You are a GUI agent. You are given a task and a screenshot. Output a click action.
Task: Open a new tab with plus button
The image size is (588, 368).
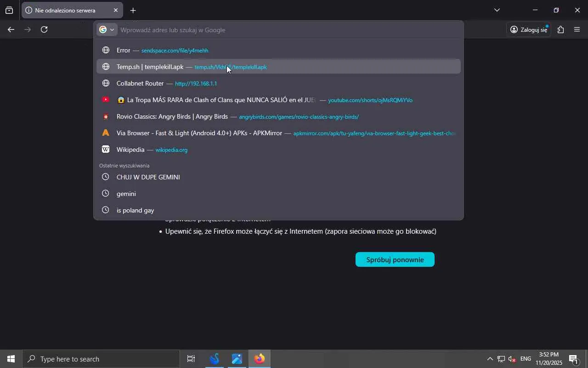click(133, 10)
